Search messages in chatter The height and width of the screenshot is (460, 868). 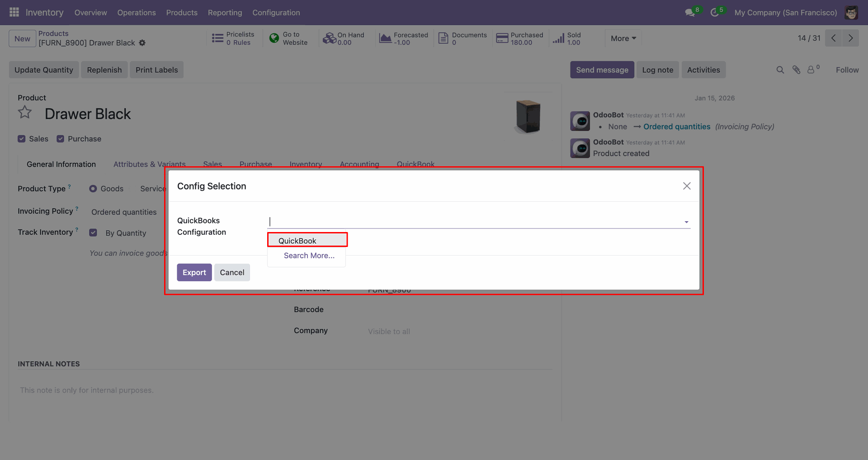pos(780,70)
